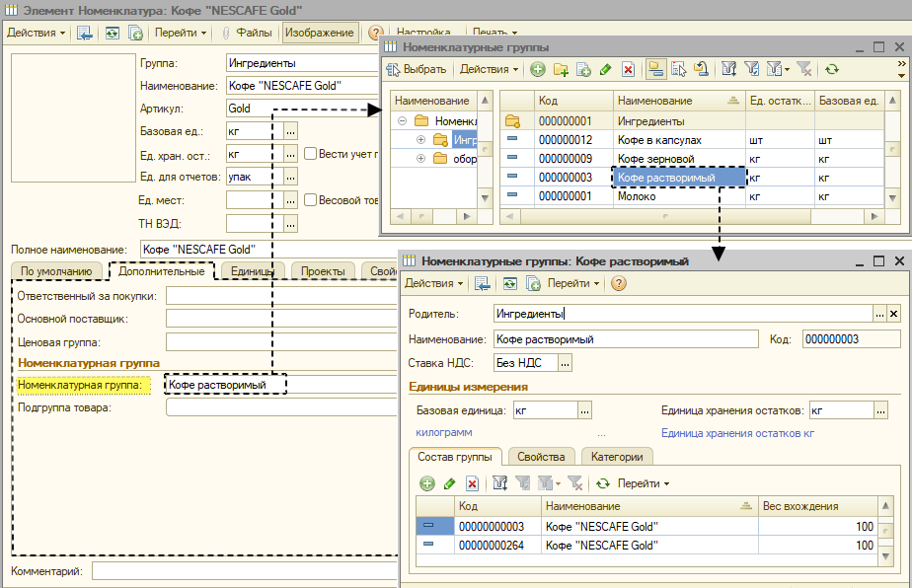
Task: Refresh the Состав группы table
Action: click(603, 483)
